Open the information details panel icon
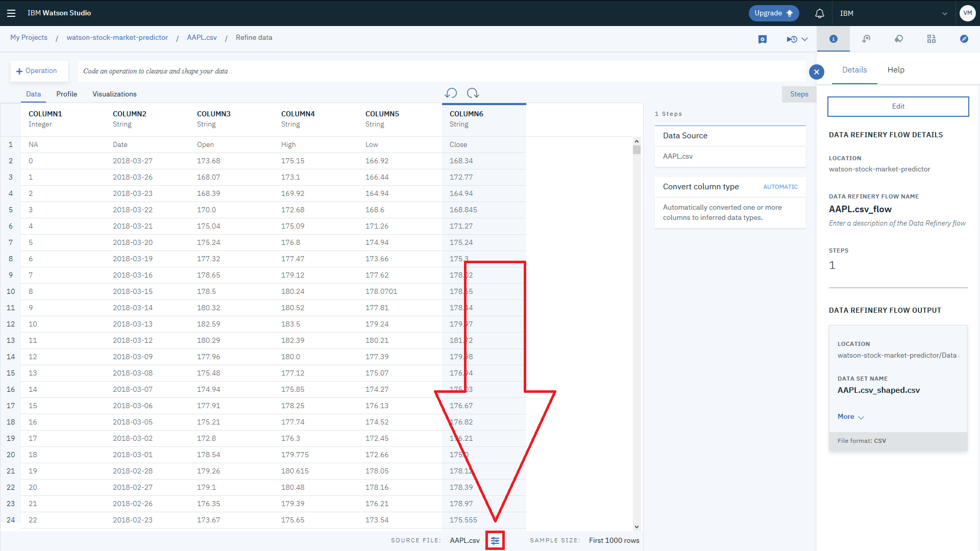 tap(833, 39)
